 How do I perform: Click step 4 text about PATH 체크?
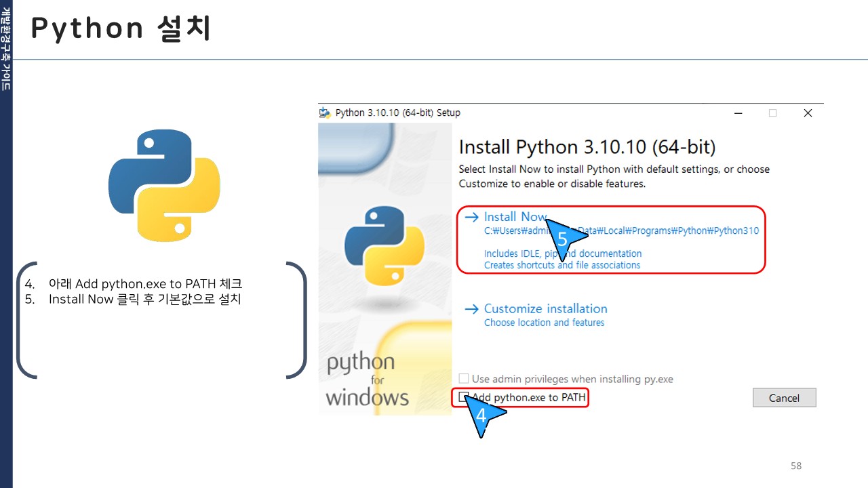(145, 283)
